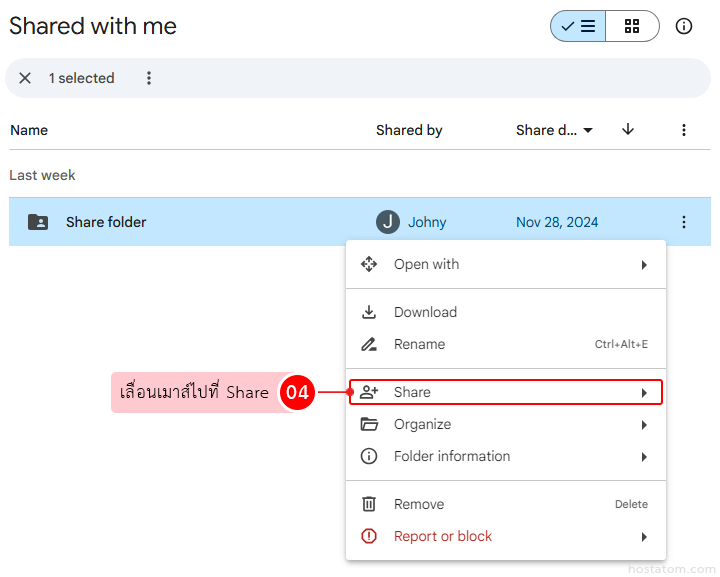The image size is (720, 577).
Task: Sort by the Name column header
Action: (x=29, y=130)
